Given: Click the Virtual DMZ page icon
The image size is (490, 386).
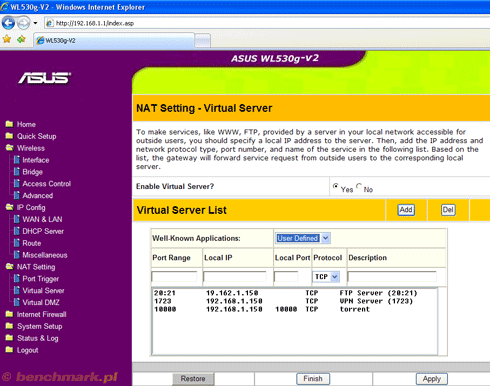Looking at the screenshot, I should pos(17,302).
